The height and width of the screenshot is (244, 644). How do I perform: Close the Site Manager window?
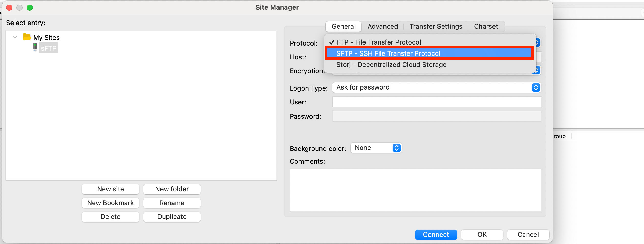point(9,8)
